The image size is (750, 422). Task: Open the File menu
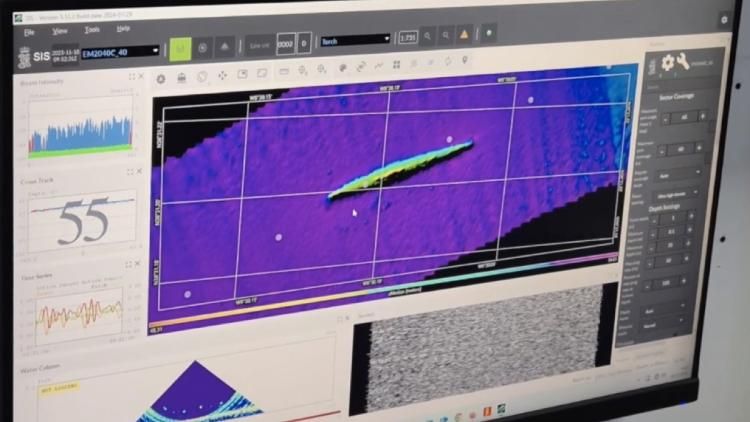click(29, 32)
